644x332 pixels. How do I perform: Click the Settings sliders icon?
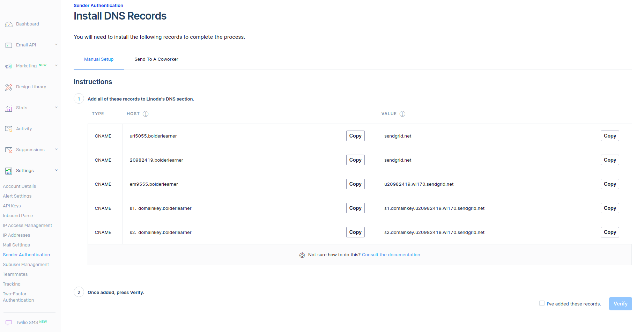pos(9,171)
